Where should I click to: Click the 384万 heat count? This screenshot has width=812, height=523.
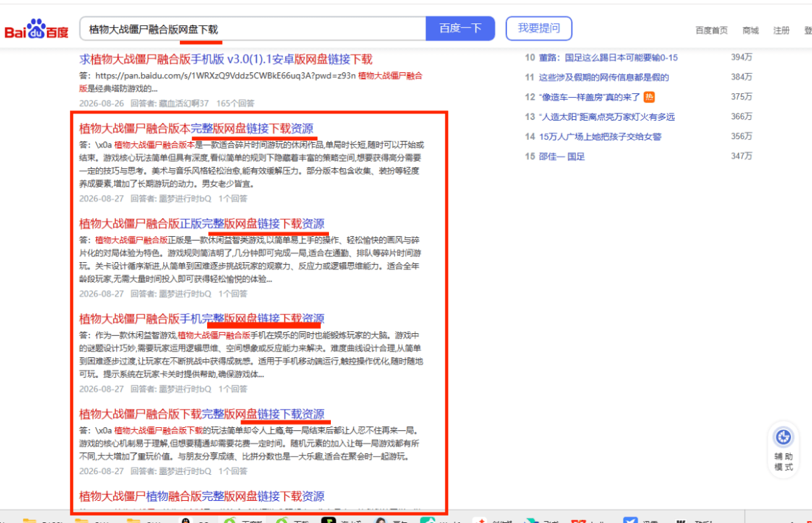pos(741,77)
